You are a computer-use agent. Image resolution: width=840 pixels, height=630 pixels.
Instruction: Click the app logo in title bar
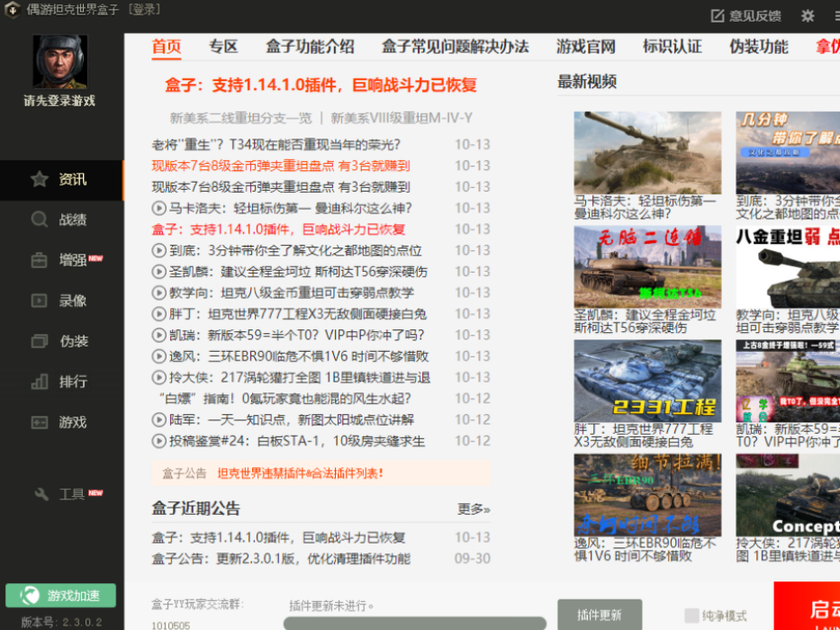pyautogui.click(x=13, y=10)
